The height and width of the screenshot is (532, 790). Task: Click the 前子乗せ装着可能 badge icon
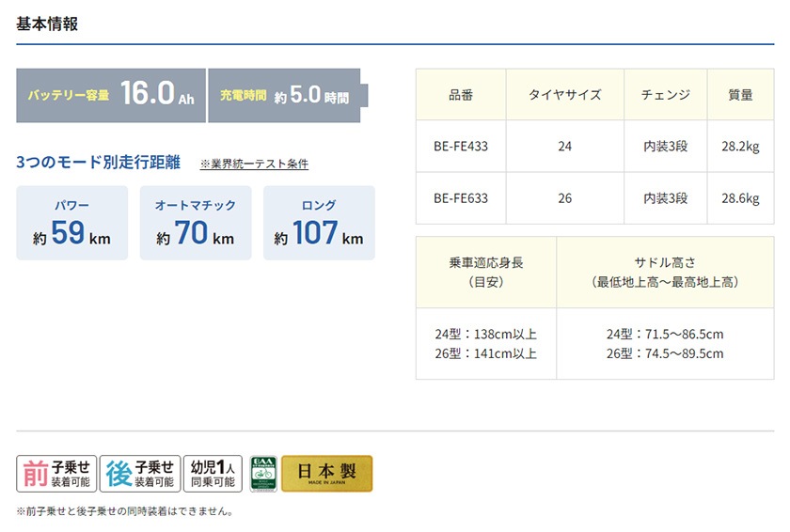click(55, 474)
